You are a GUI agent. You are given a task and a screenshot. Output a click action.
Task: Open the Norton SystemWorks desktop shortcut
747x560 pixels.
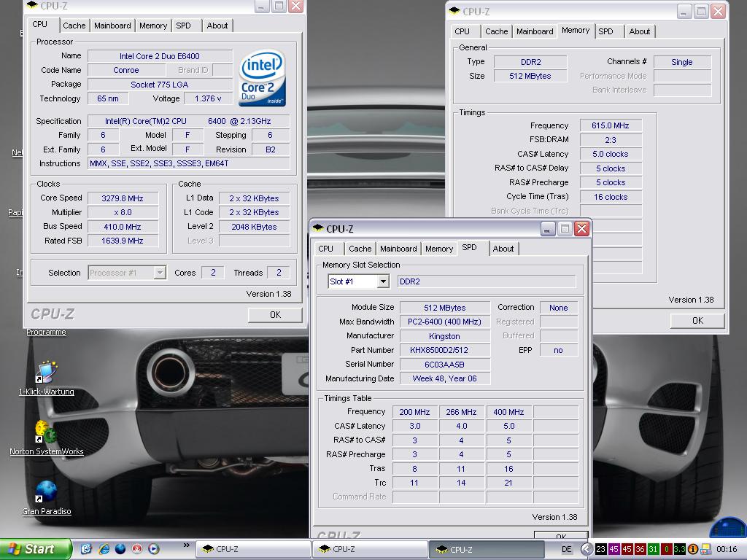pyautogui.click(x=46, y=432)
